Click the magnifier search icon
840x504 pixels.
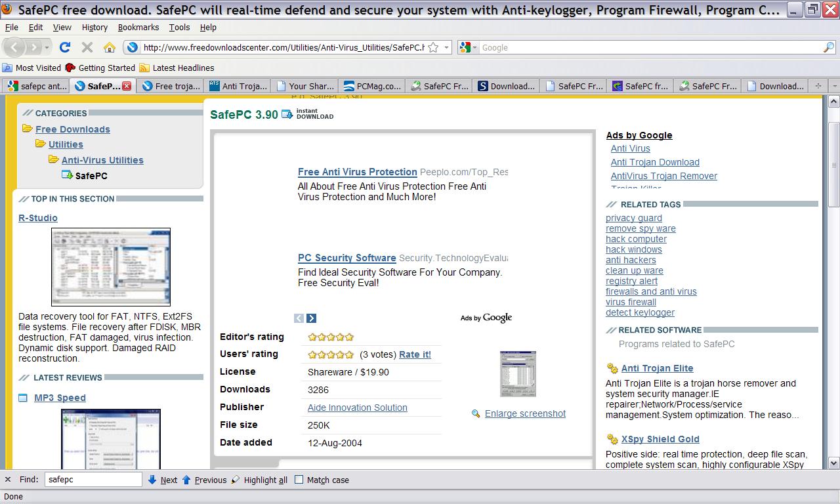coord(829,47)
